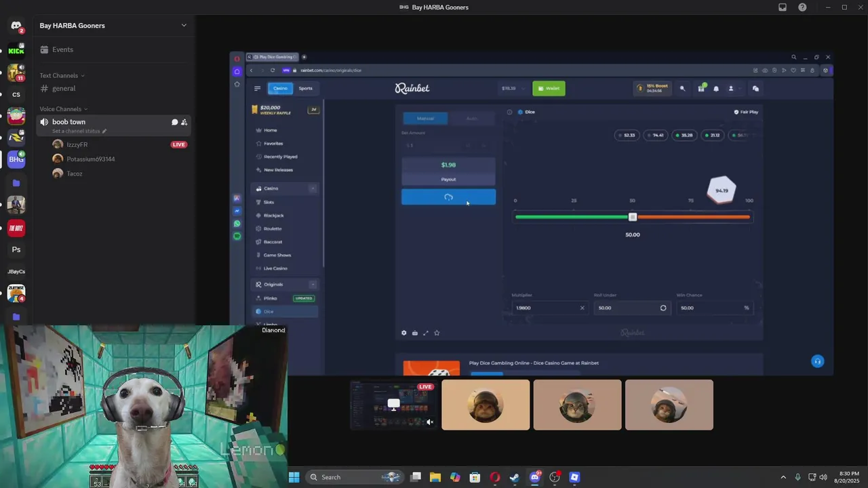Open File Explorer from taskbar

click(x=435, y=477)
